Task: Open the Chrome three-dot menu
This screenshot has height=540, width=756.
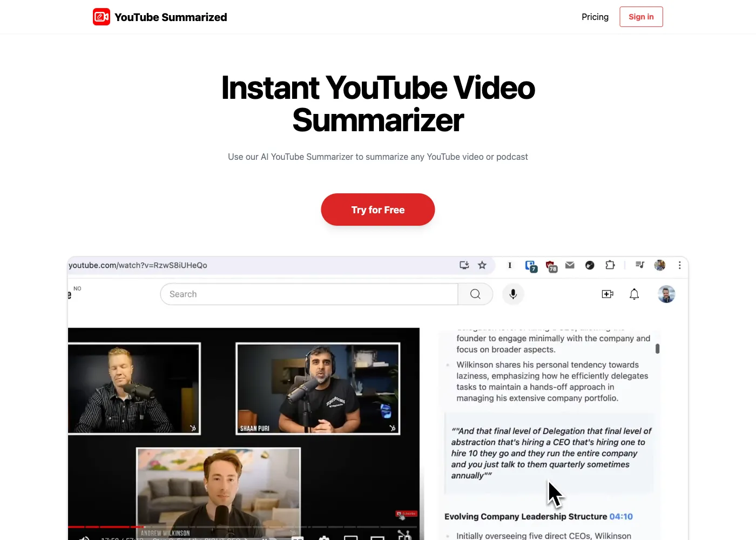Action: (x=679, y=265)
